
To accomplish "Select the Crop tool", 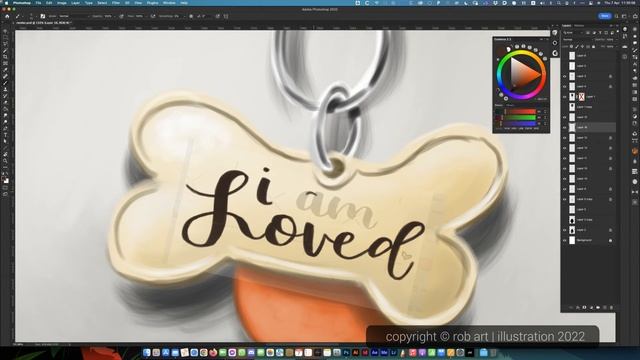I will pos(5,57).
